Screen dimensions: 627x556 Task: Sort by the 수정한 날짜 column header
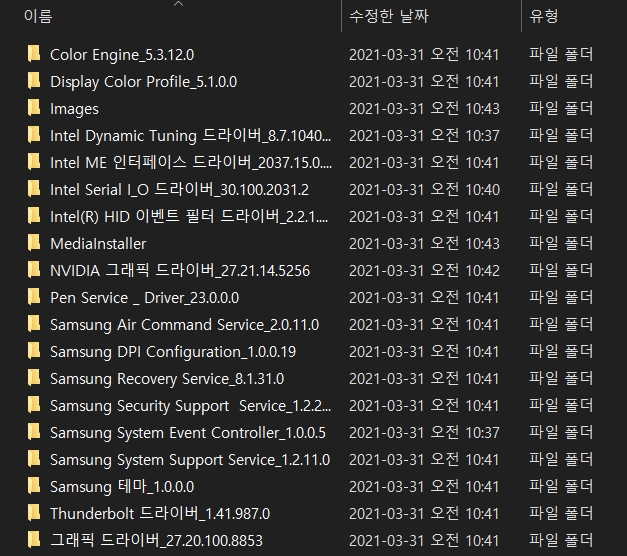[389, 16]
